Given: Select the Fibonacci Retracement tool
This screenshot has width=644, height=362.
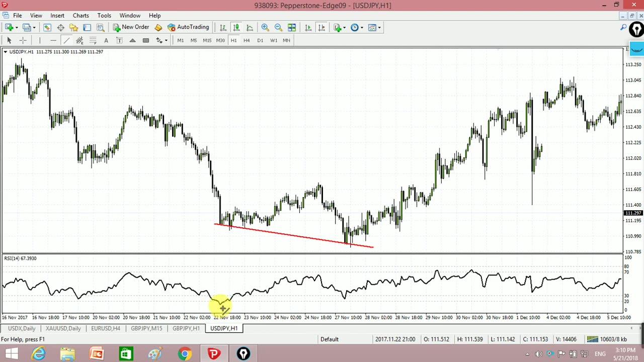Looking at the screenshot, I should [93, 40].
